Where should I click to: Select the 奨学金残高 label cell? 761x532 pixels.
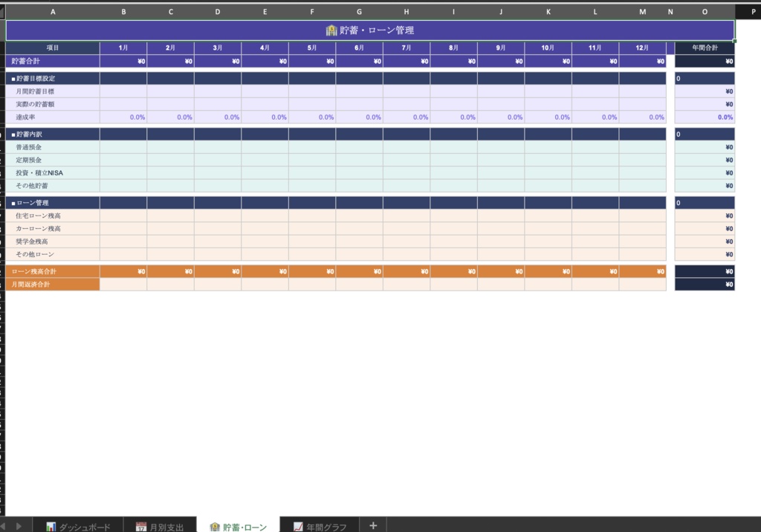point(53,241)
